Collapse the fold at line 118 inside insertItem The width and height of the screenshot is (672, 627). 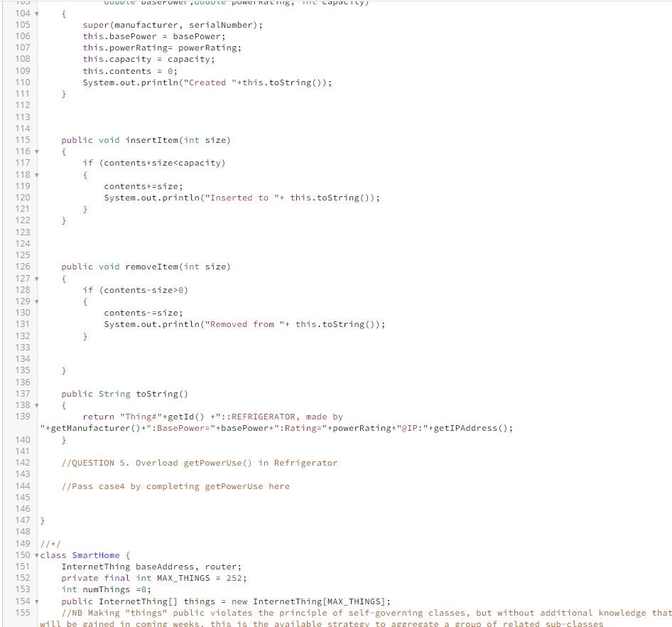pyautogui.click(x=36, y=174)
